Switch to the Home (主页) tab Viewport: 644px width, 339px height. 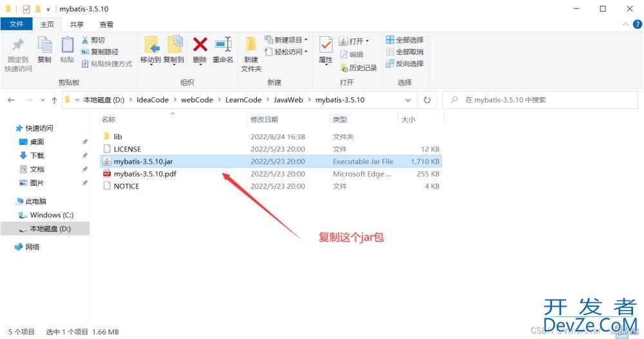coord(47,24)
